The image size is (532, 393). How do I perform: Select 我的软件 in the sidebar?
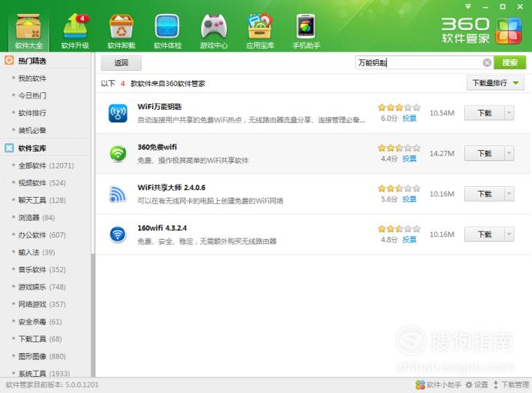coord(32,78)
